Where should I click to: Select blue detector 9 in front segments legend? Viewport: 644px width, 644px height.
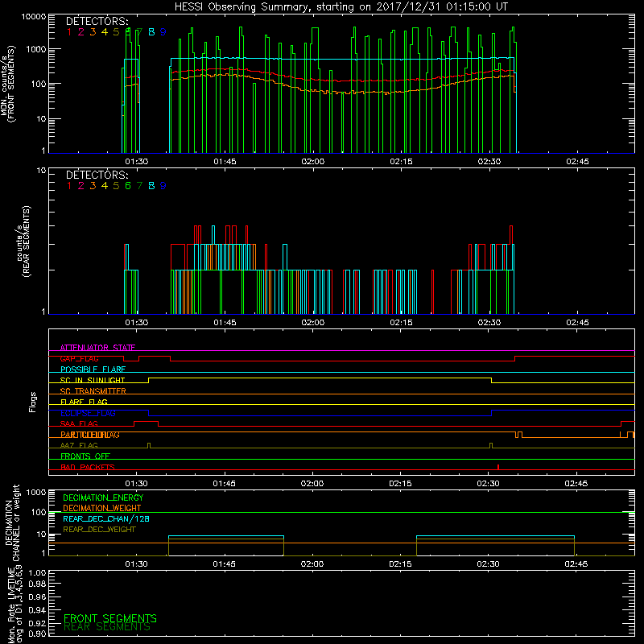pos(163,31)
